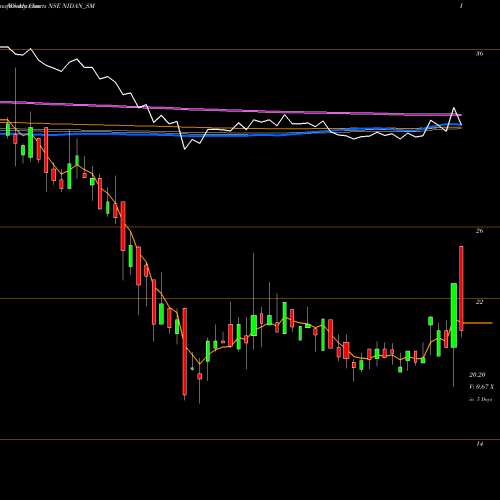This screenshot has width=500, height=500.
Task: Click the "26" price axis label
Action: point(479,231)
